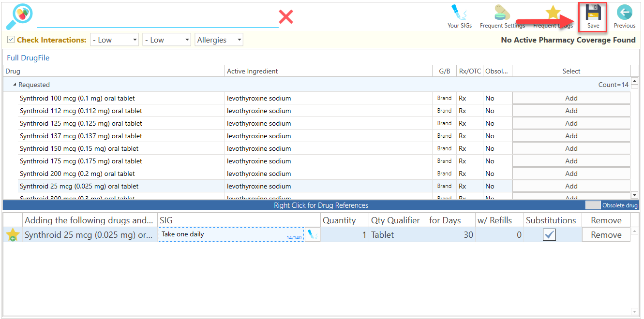Screen dimensions: 644x319
Task: Sort by Active Ingredient column header
Action: click(329, 71)
